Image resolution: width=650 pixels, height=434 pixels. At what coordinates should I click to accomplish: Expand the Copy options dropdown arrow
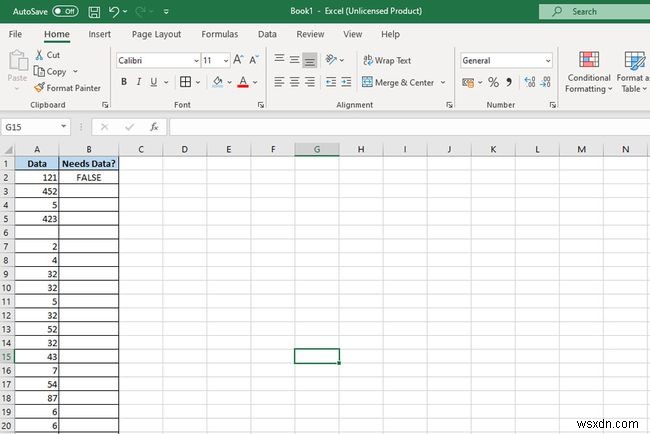(75, 71)
